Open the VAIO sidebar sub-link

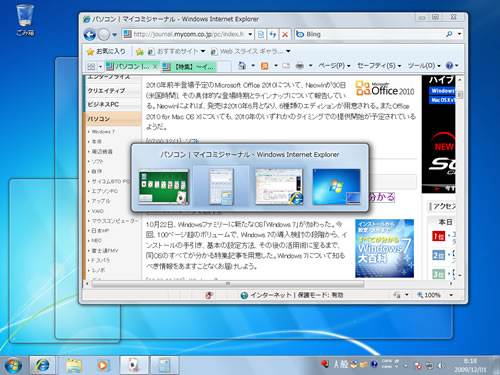(98, 211)
